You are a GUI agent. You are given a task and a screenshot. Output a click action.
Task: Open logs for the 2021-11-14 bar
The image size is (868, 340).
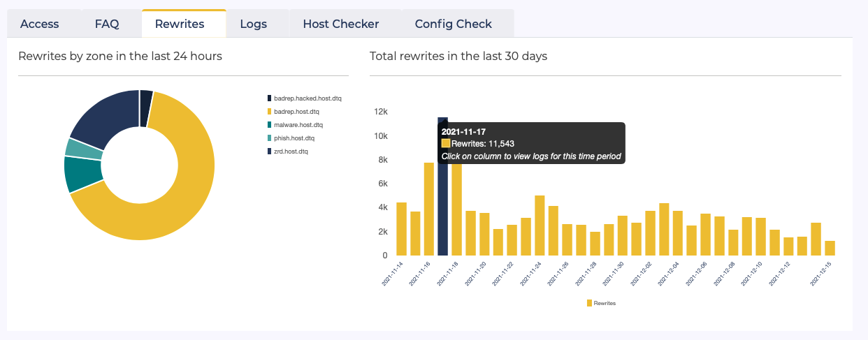pyautogui.click(x=401, y=229)
